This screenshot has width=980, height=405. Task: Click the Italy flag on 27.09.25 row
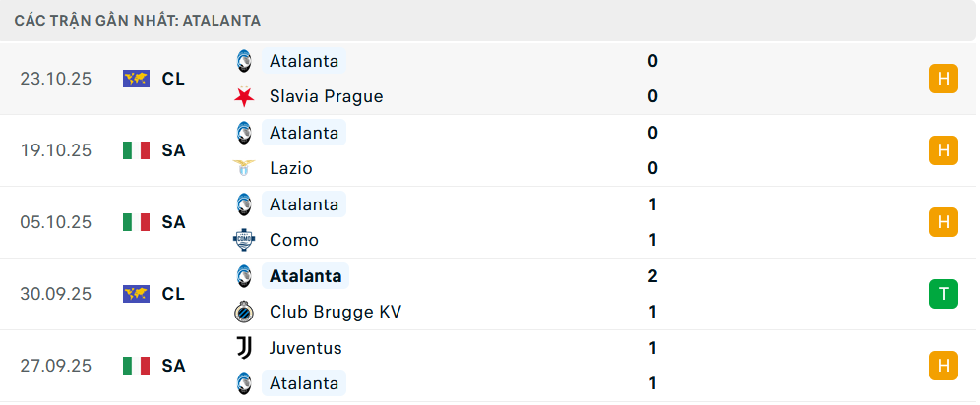136,366
